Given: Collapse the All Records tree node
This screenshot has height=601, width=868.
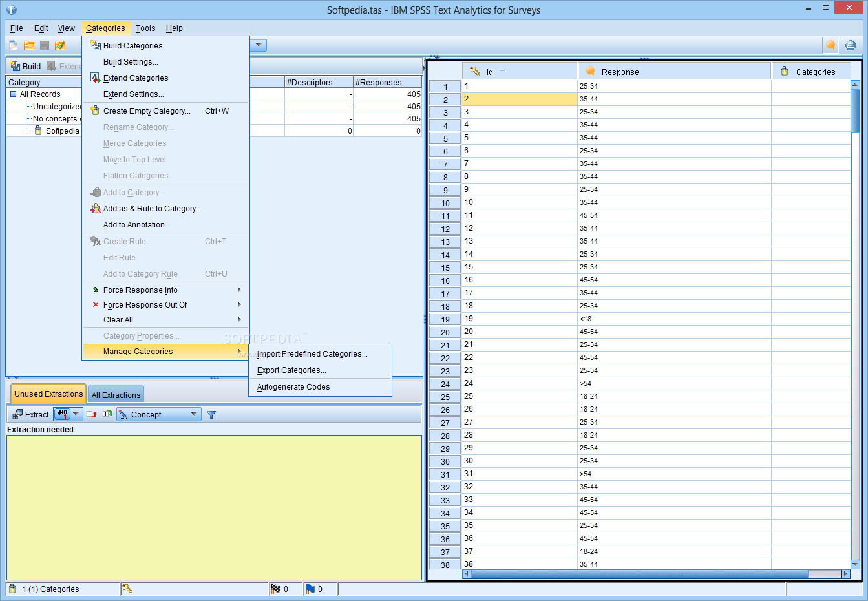Looking at the screenshot, I should [13, 94].
